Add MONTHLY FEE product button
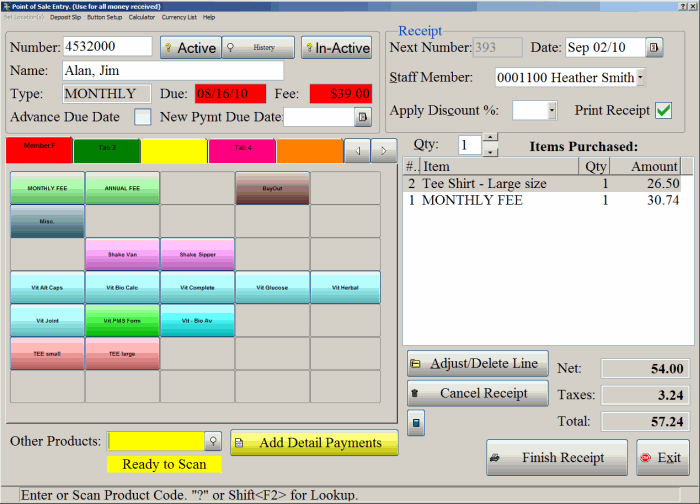Viewport: 700px width, 504px height. pos(47,188)
